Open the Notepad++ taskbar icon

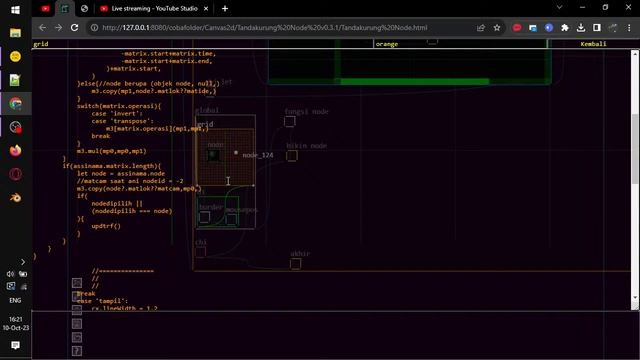[x=16, y=80]
